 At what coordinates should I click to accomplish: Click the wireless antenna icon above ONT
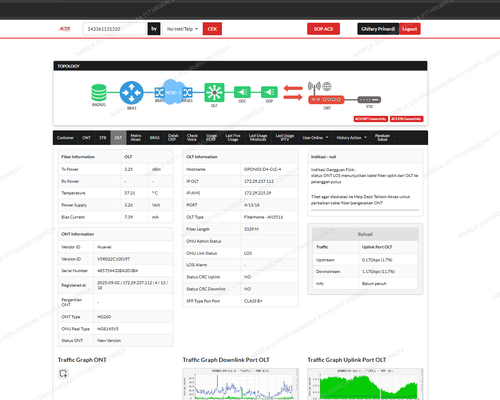[314, 87]
